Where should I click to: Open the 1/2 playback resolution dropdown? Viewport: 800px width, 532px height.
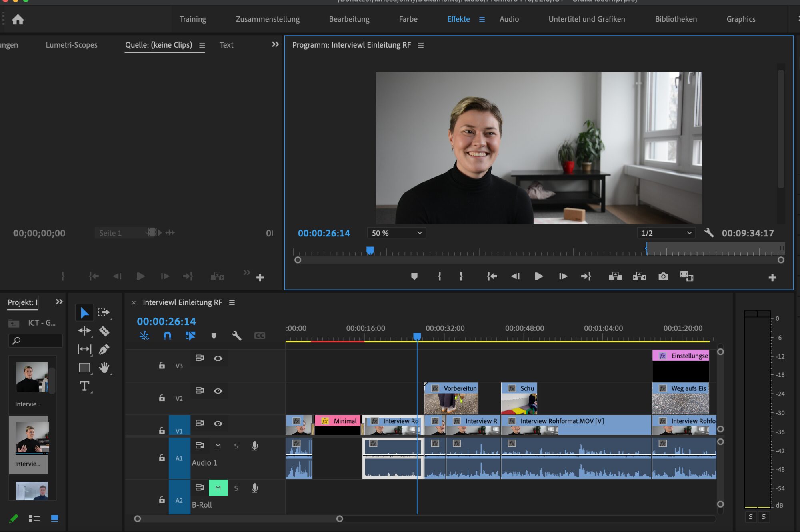(x=665, y=233)
